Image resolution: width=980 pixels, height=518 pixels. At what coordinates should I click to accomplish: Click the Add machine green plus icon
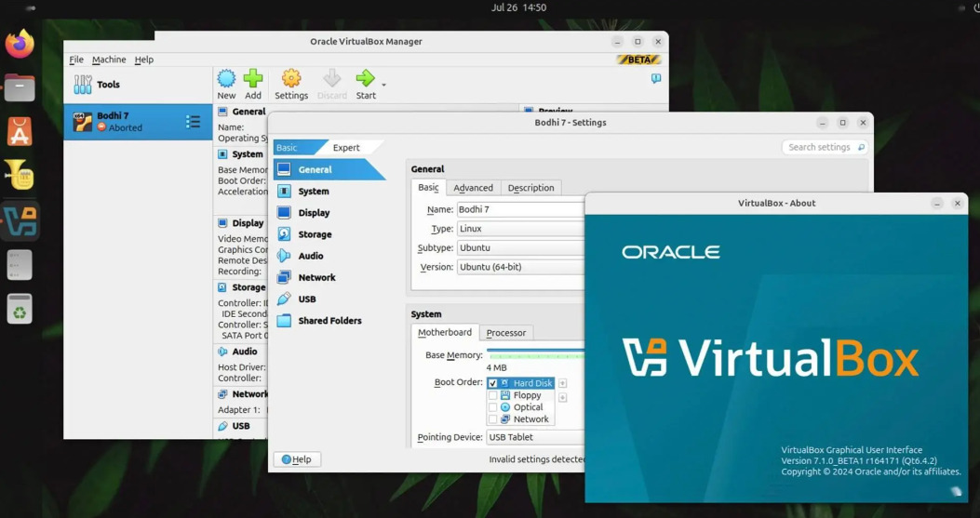[x=253, y=83]
